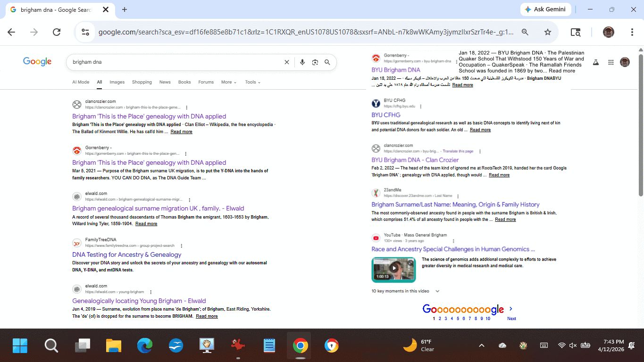Screen dimensions: 644x362
Task: Switch to the Images tab
Action: click(x=117, y=82)
